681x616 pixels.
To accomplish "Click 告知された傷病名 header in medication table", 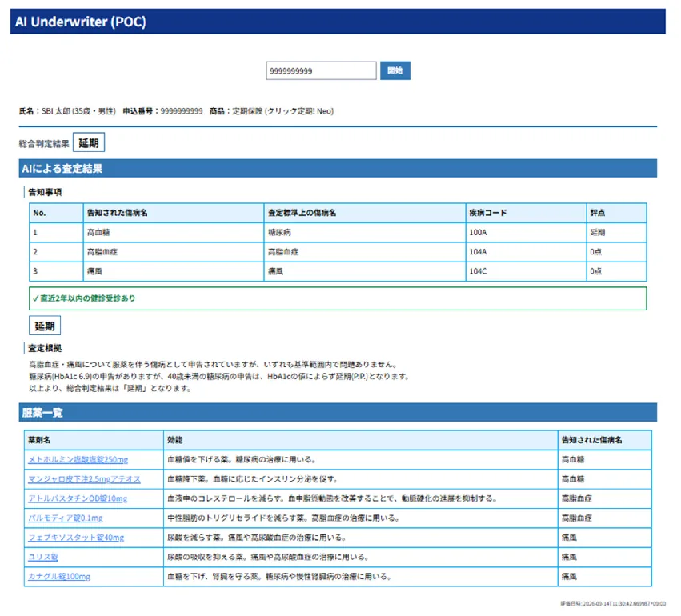I will coord(604,440).
